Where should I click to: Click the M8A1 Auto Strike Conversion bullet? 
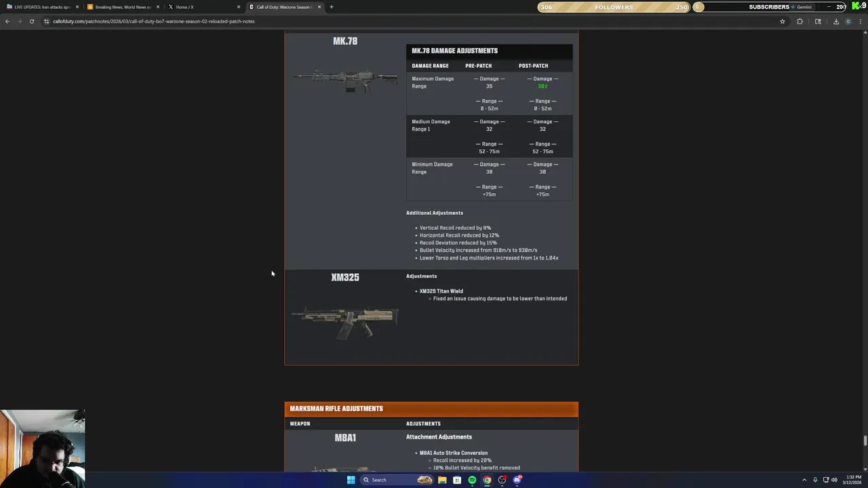tap(453, 453)
